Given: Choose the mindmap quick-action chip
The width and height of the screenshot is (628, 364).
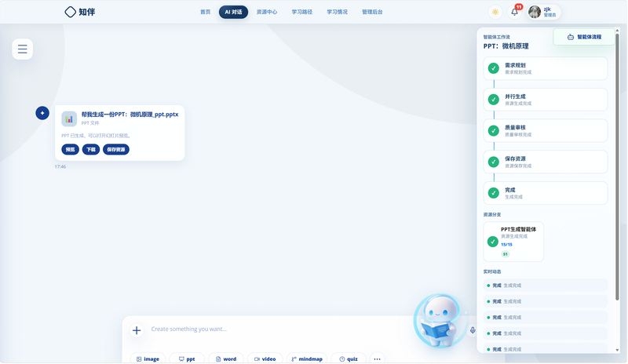Looking at the screenshot, I should click(x=307, y=359).
